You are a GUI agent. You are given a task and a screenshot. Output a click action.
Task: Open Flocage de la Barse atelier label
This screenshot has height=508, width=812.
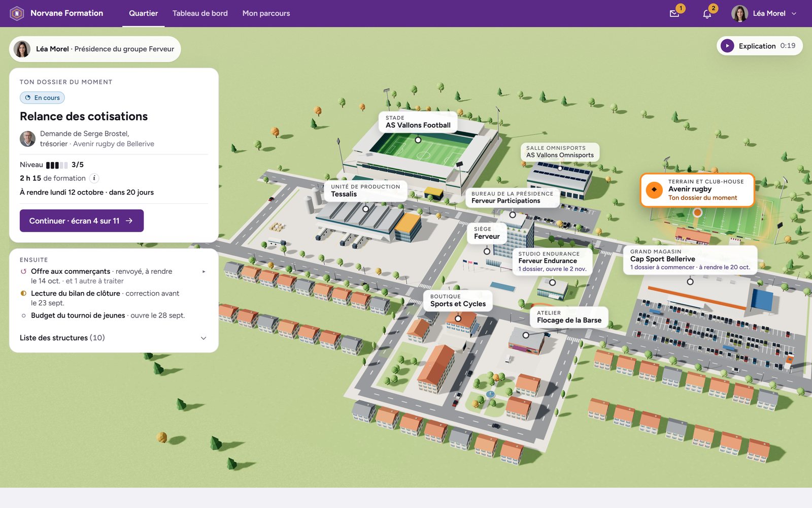click(569, 317)
